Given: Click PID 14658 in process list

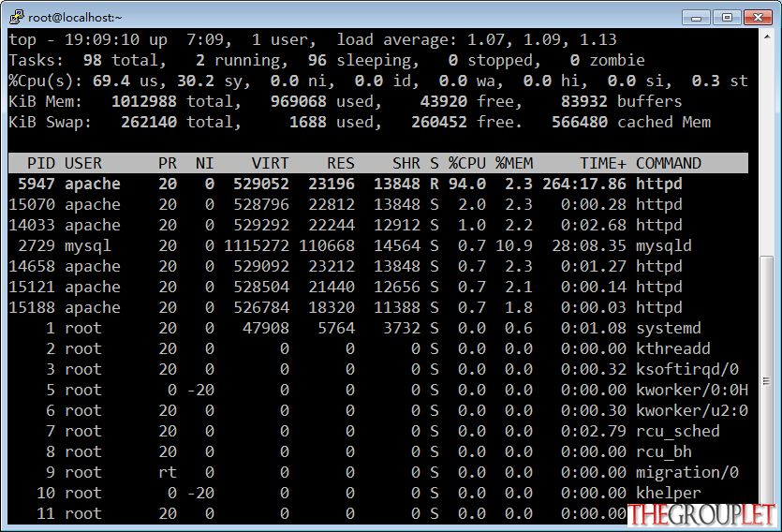Looking at the screenshot, I should [x=32, y=266].
